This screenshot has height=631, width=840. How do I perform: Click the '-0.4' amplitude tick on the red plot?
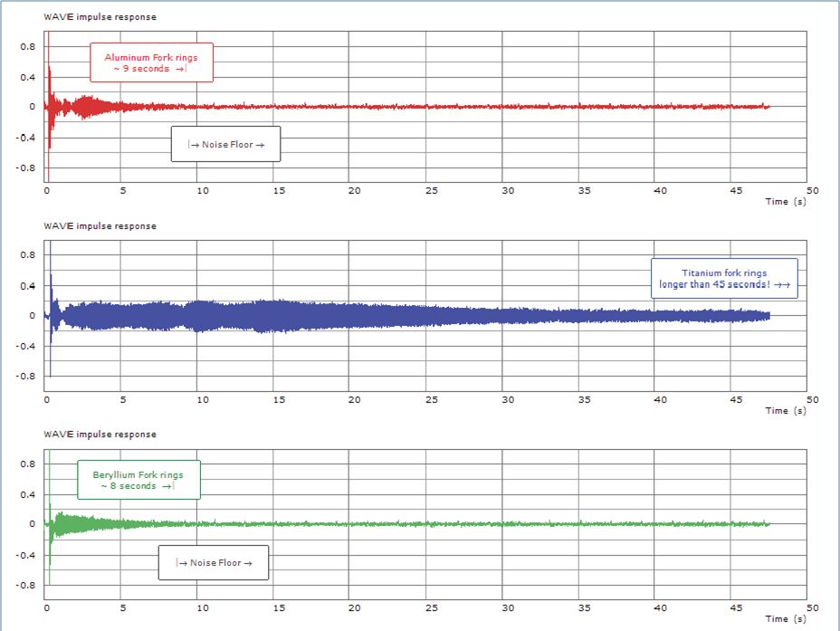[25, 138]
